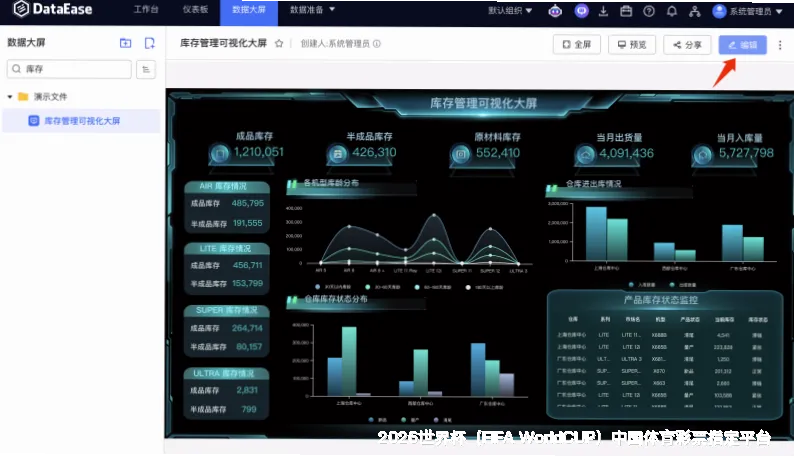The height and width of the screenshot is (457, 794).
Task: Click the search field containing 库存
Action: [x=69, y=69]
